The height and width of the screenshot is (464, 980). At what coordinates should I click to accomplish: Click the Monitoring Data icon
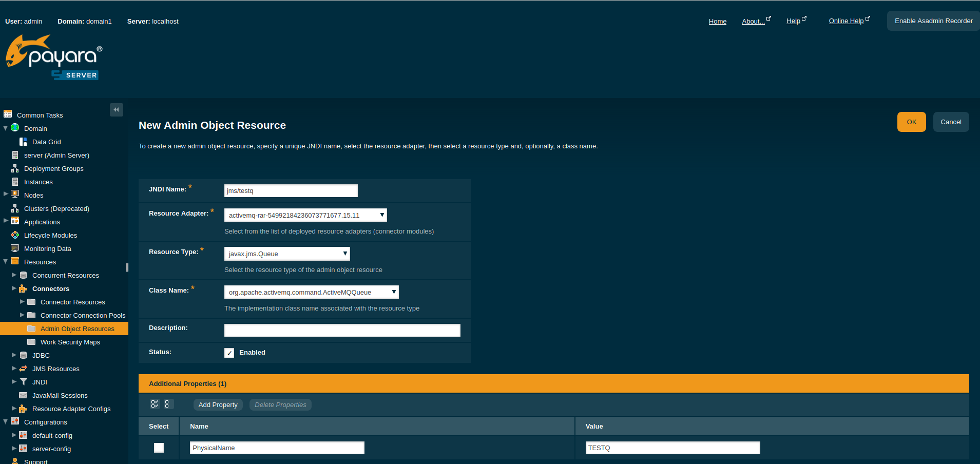click(15, 248)
